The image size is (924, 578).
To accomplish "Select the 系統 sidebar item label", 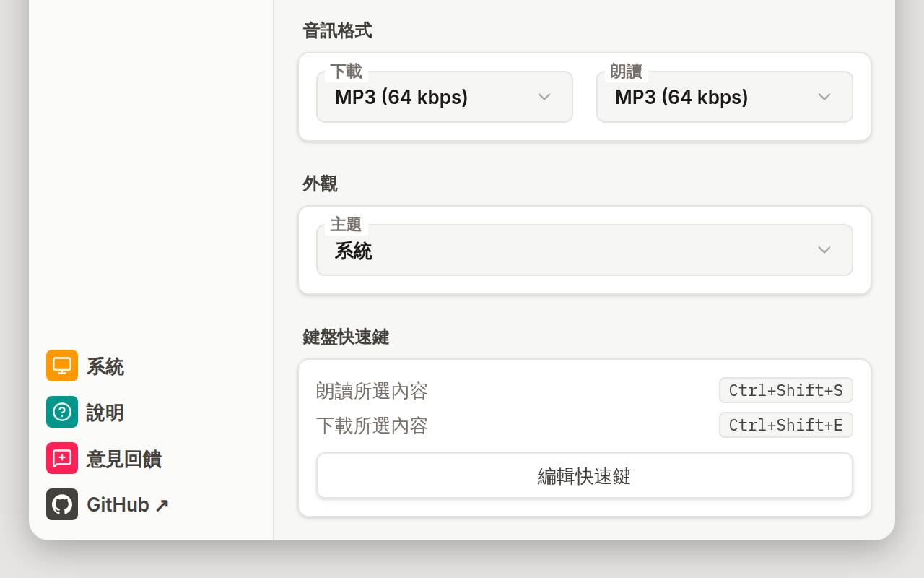I will 105,366.
